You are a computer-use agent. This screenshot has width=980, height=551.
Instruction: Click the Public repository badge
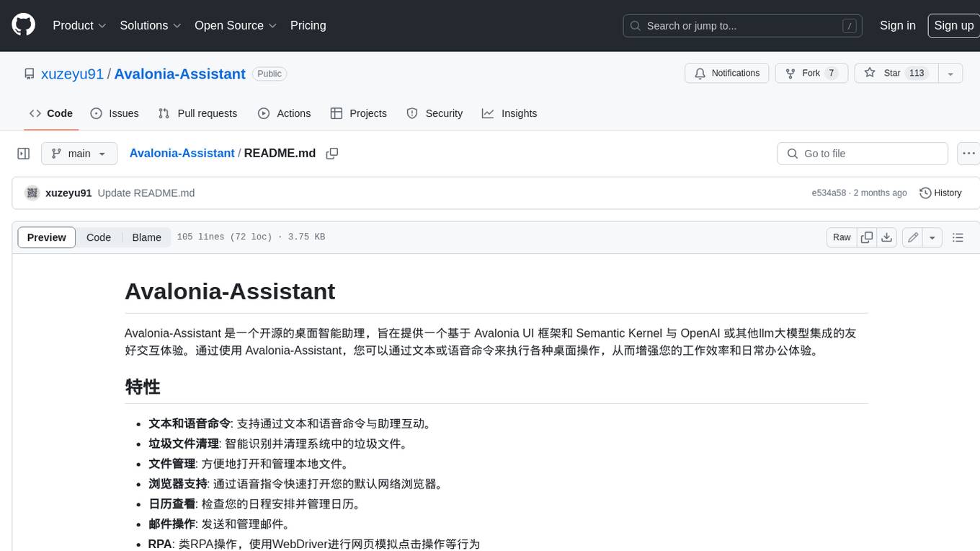pos(269,74)
